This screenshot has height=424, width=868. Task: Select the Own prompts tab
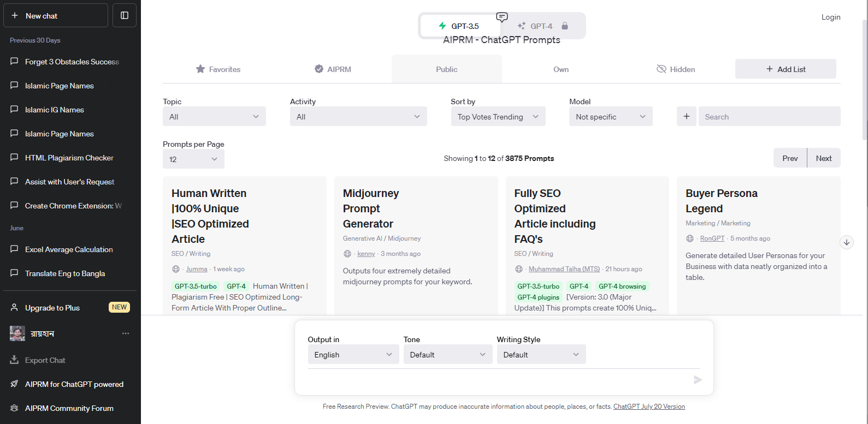click(561, 69)
